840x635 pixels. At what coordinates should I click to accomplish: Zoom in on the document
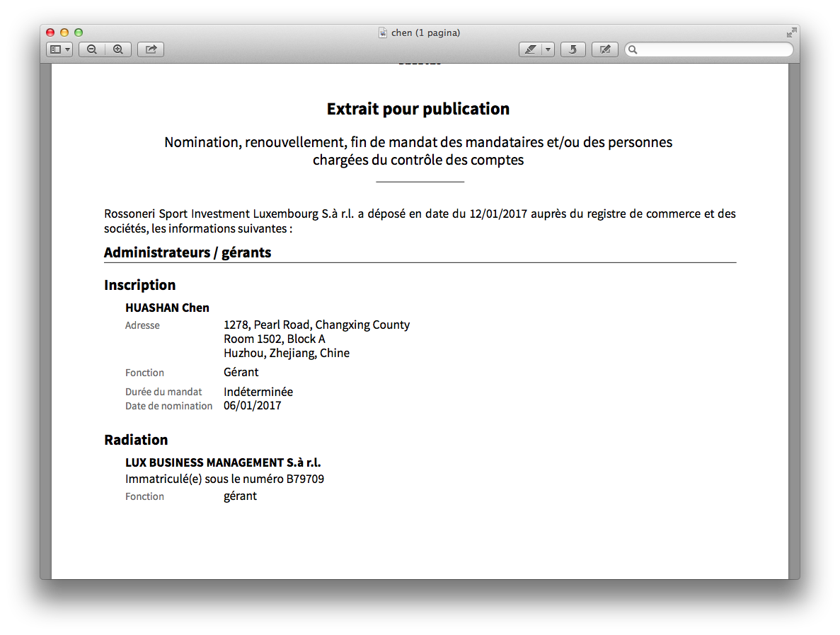pos(118,49)
